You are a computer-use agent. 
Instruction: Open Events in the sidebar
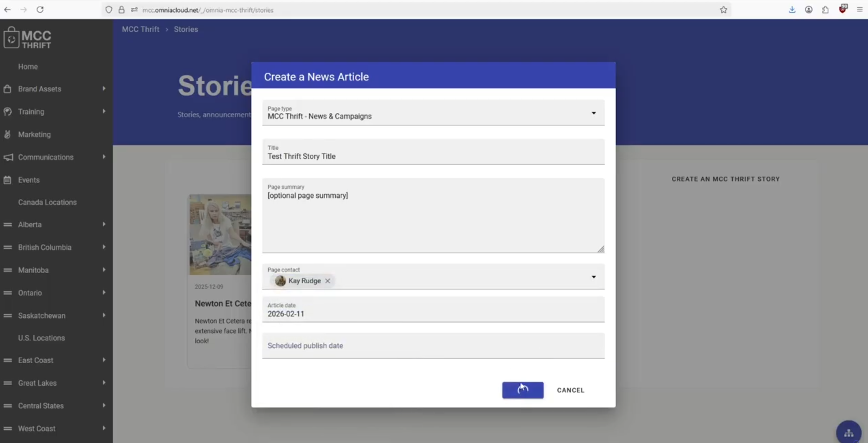click(29, 180)
